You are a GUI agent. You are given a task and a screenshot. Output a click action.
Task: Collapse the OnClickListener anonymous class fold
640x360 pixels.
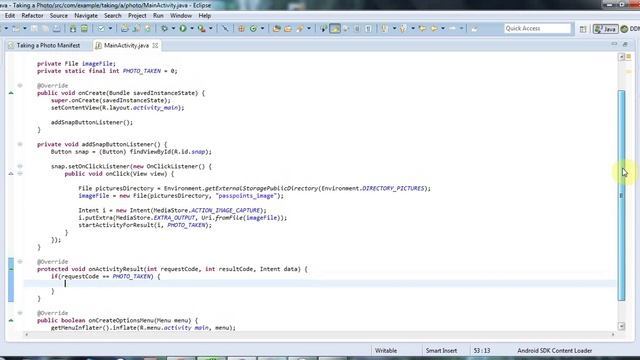pos(20,167)
